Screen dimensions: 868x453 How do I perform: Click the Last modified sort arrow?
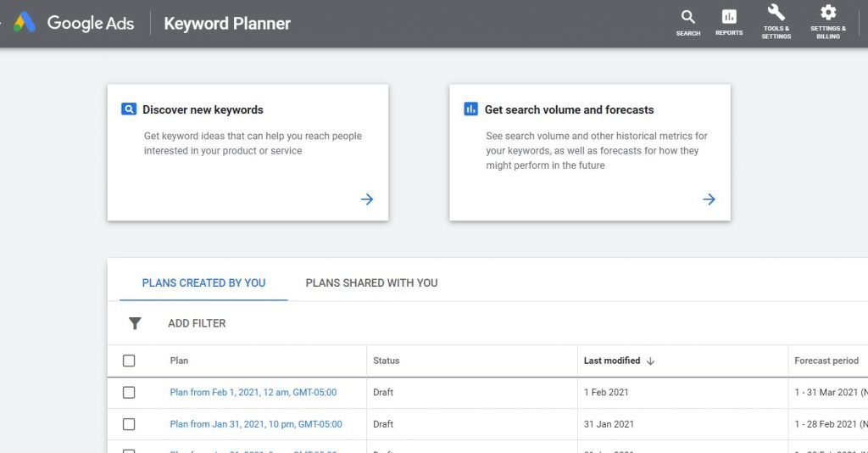click(x=650, y=361)
